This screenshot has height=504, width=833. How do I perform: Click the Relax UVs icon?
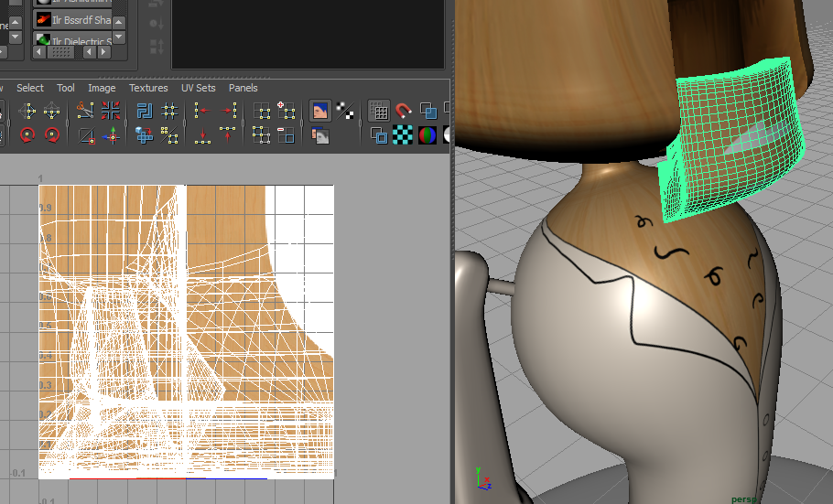(x=169, y=135)
